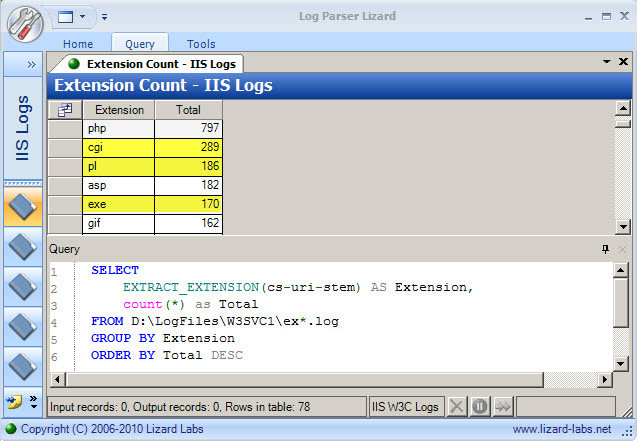Open the document tab list dropdown arrow

click(607, 62)
